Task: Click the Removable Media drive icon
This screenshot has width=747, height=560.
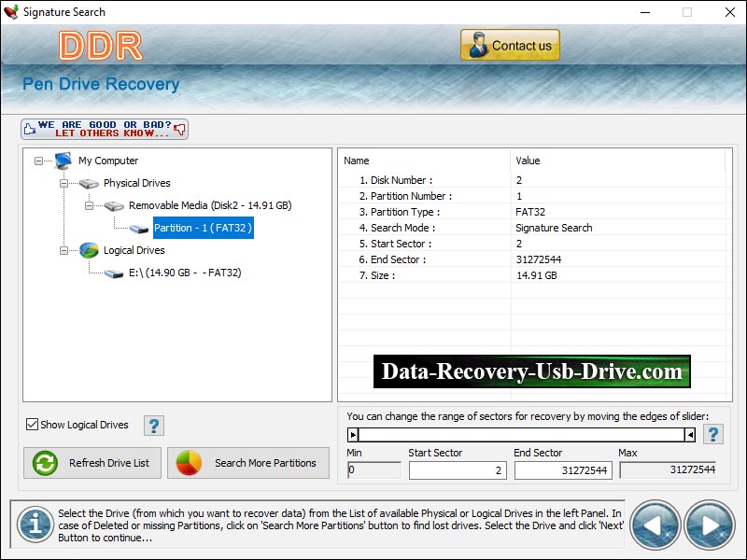Action: click(114, 205)
